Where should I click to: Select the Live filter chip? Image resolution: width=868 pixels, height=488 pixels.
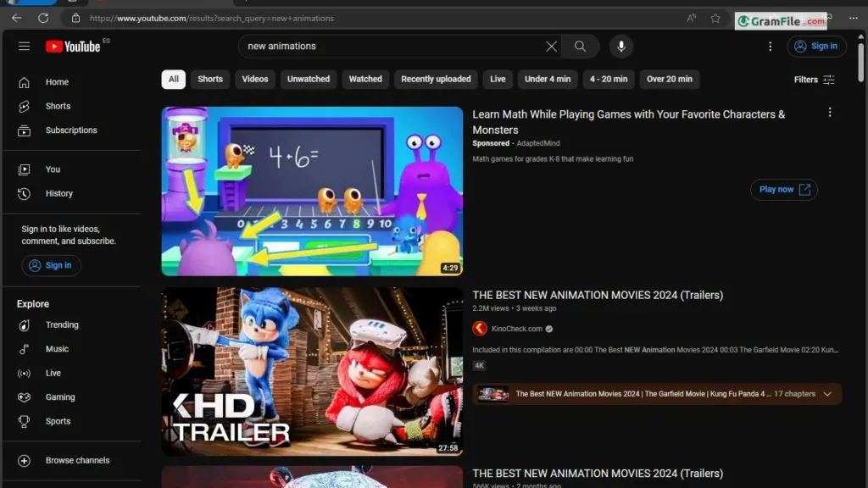pos(498,79)
